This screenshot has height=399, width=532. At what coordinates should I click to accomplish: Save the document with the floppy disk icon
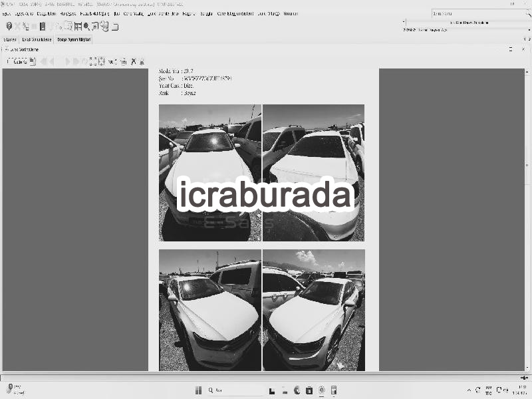[x=33, y=61]
